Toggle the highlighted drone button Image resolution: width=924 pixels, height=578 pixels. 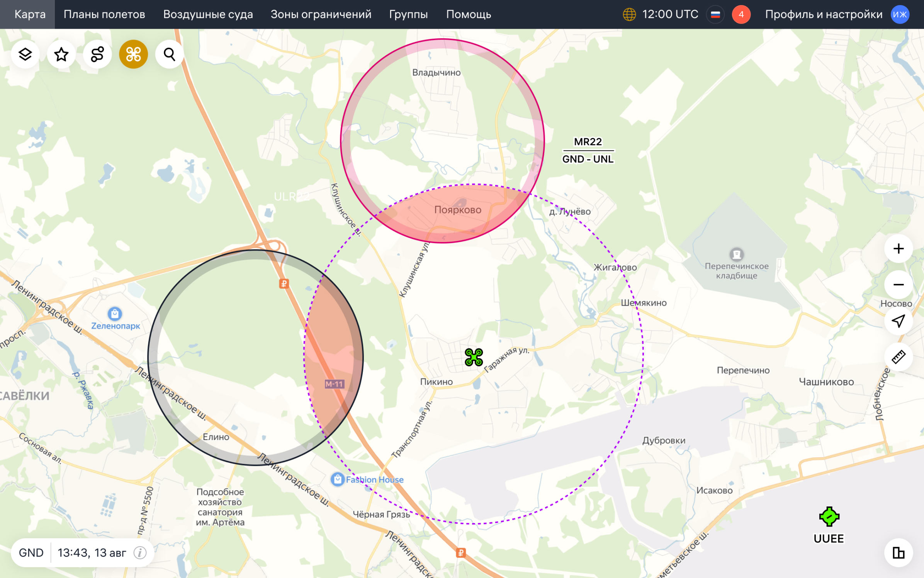[x=133, y=54]
